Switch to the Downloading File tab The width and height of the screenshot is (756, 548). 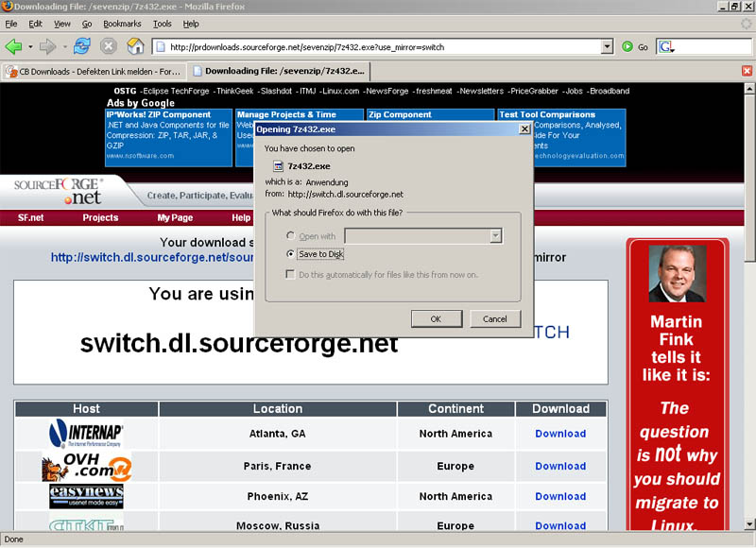click(279, 71)
